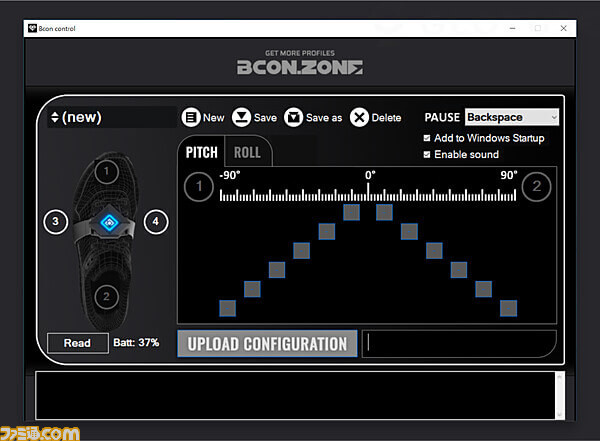Click the Read button
Viewport: 600px width, 441px height.
[78, 343]
